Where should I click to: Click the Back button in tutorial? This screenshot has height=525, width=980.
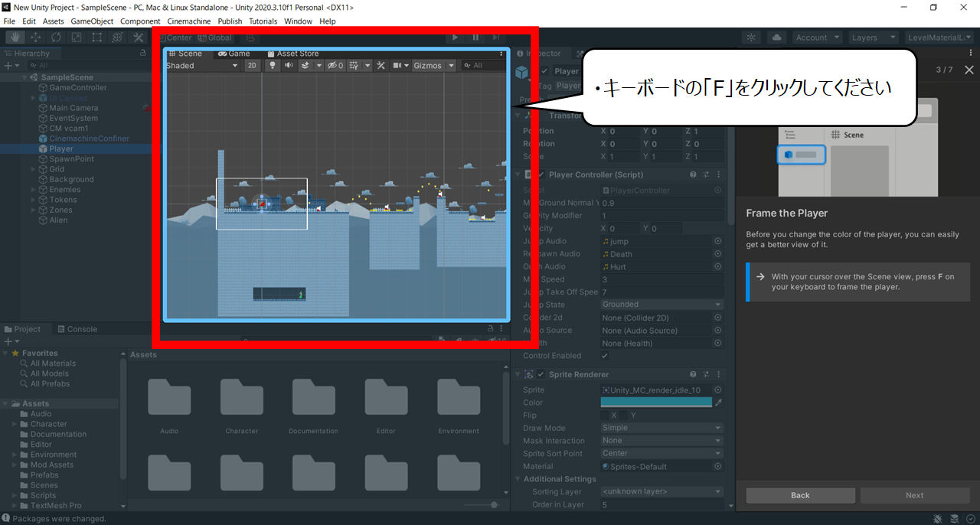800,495
